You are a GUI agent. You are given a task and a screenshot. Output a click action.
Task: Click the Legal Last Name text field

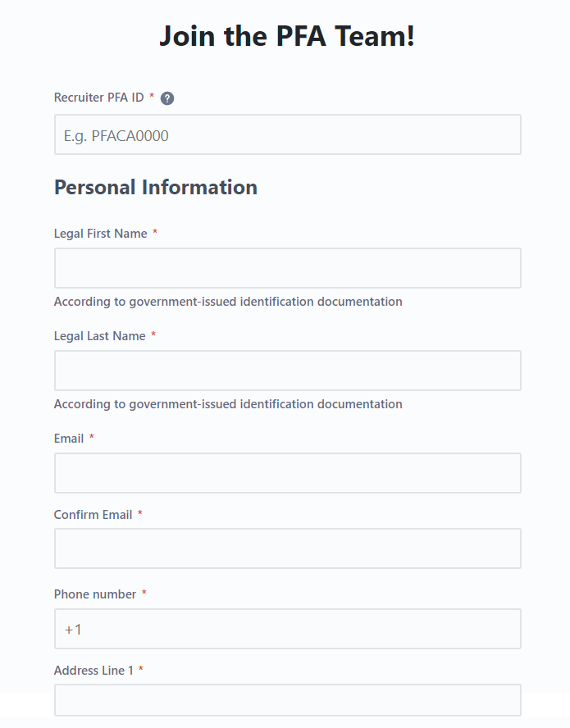(287, 370)
